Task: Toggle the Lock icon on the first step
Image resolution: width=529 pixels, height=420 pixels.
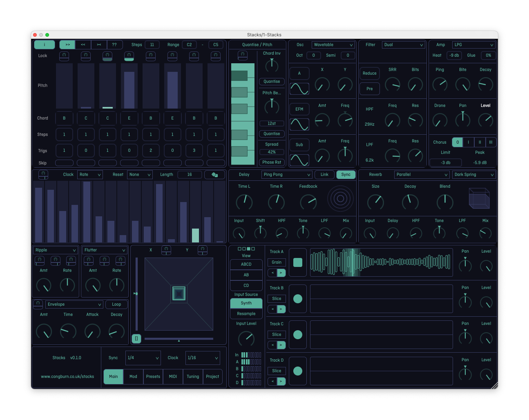Action: coord(64,56)
